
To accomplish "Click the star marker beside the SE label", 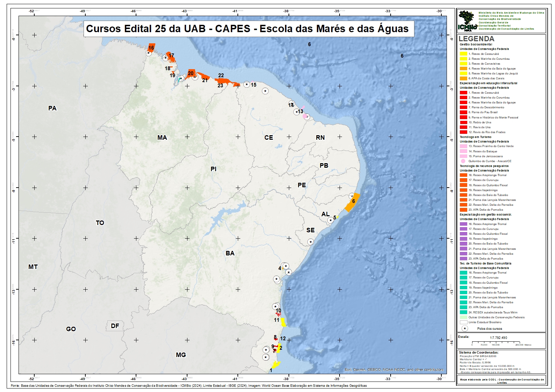I will tap(310, 242).
